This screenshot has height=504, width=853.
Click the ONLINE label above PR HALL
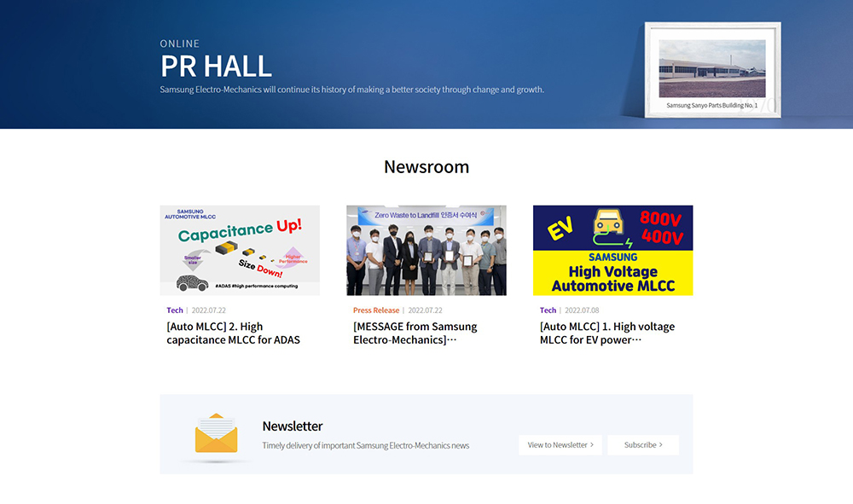click(x=179, y=43)
